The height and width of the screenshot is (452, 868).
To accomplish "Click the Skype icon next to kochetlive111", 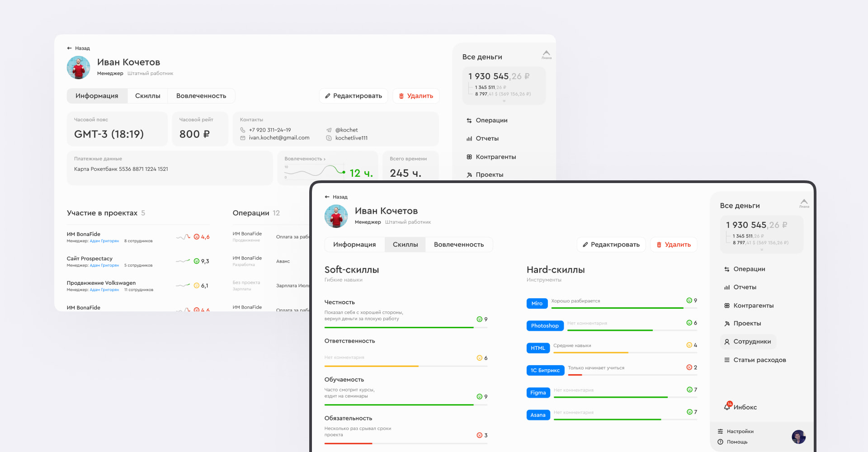I will click(329, 138).
